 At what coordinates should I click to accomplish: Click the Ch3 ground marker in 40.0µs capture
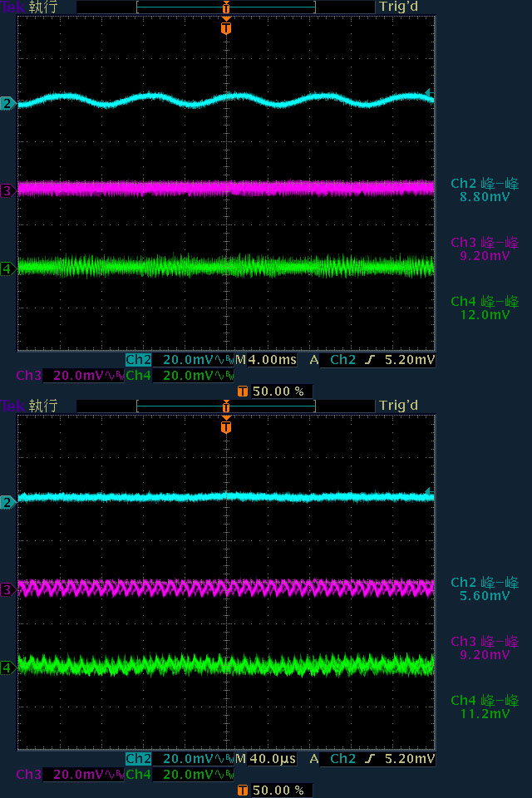pos(7,590)
